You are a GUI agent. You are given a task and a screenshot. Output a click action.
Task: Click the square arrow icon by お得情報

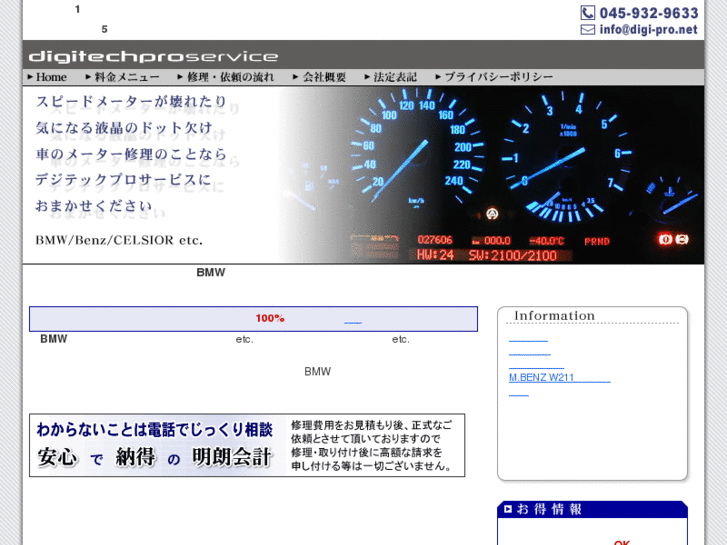508,509
